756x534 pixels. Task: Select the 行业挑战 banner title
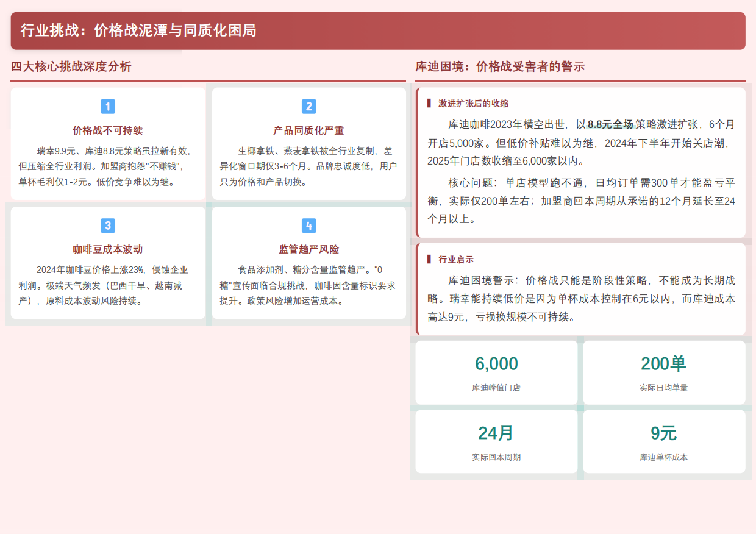pos(138,30)
